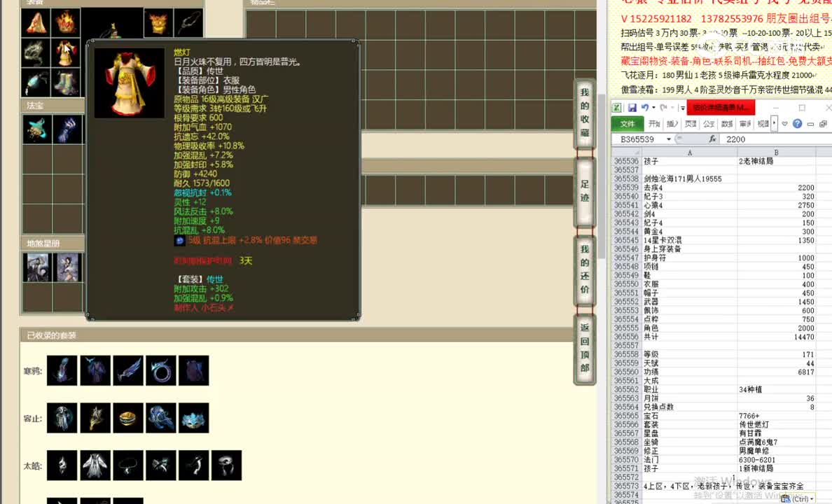Click the second 容止 set item icon
The image size is (832, 504).
pos(95,418)
